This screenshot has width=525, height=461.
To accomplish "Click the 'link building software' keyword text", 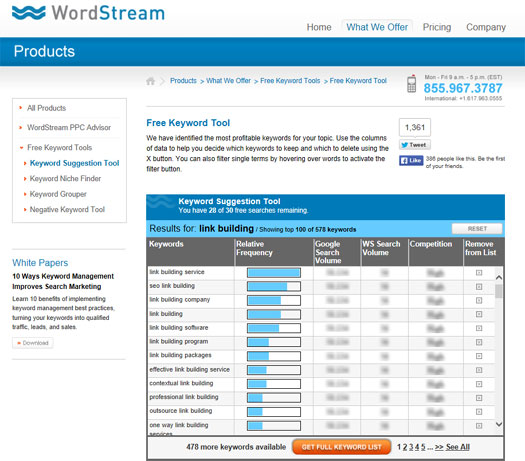I will coord(178,328).
